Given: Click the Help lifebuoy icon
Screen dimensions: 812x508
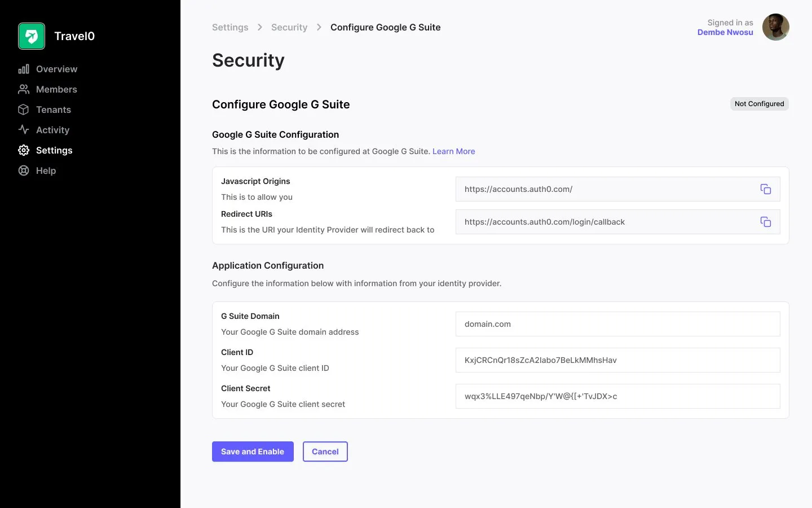Looking at the screenshot, I should coord(24,170).
